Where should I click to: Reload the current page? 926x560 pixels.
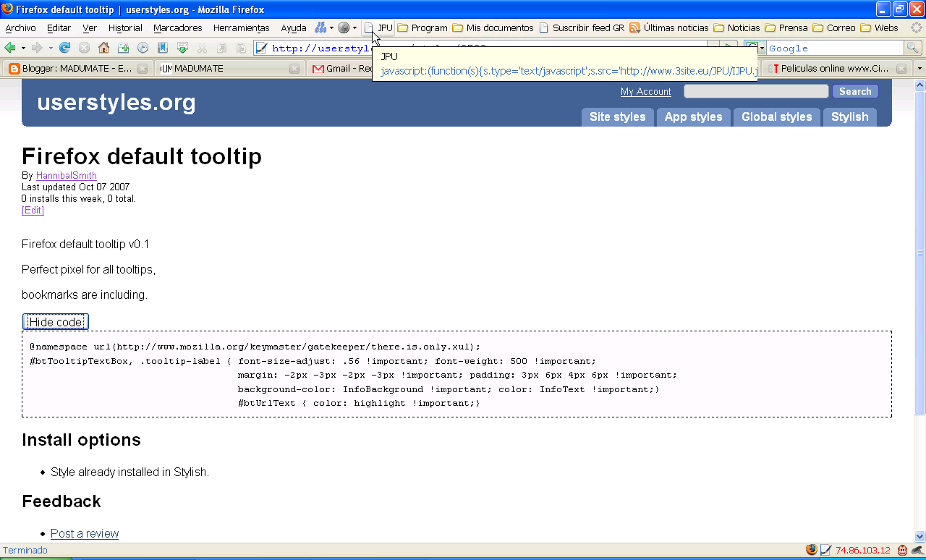click(64, 48)
